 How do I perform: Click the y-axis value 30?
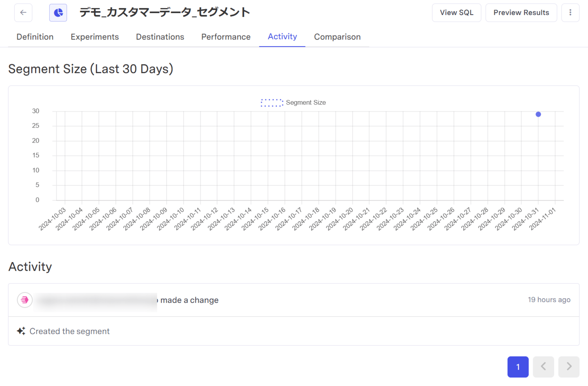(x=36, y=111)
